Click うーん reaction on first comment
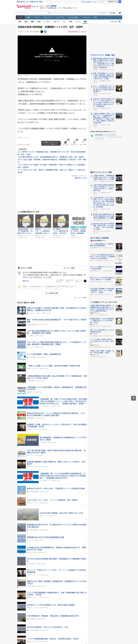The width and height of the screenshot is (138, 644). [x=79, y=281]
